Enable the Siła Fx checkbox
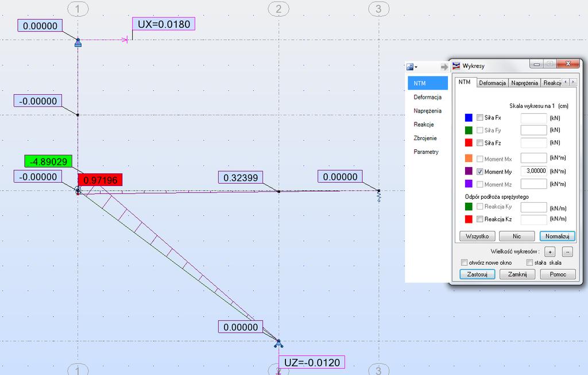Viewport: 588px width, 375px height. (479, 117)
